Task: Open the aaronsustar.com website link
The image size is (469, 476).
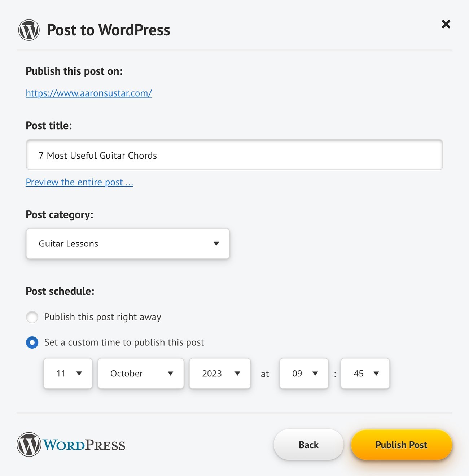Action: [x=88, y=93]
